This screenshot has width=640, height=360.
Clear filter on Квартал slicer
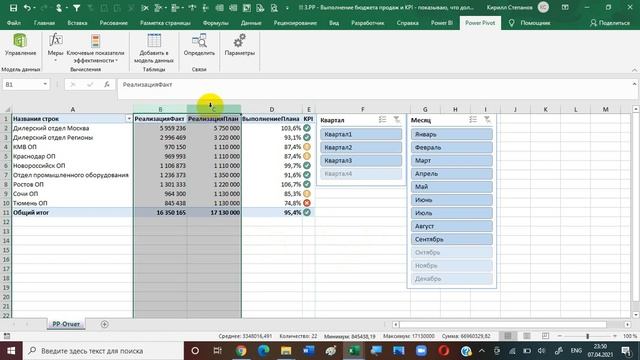pos(397,120)
